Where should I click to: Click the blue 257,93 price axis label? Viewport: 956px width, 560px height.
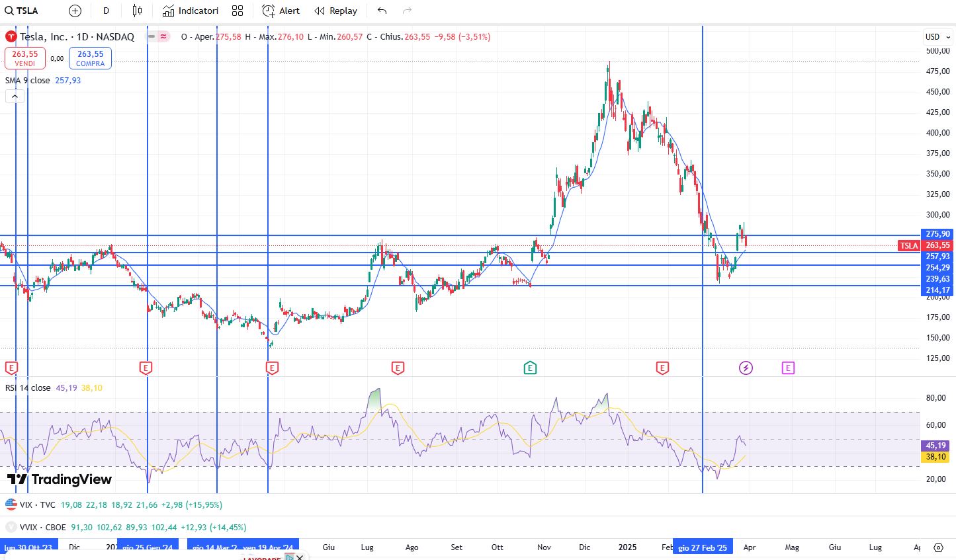click(x=937, y=257)
